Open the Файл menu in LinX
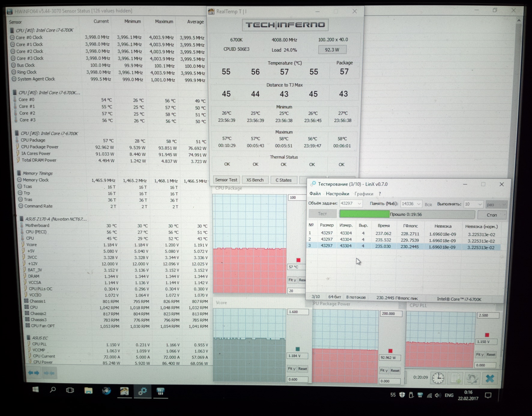532x416 pixels. (315, 194)
